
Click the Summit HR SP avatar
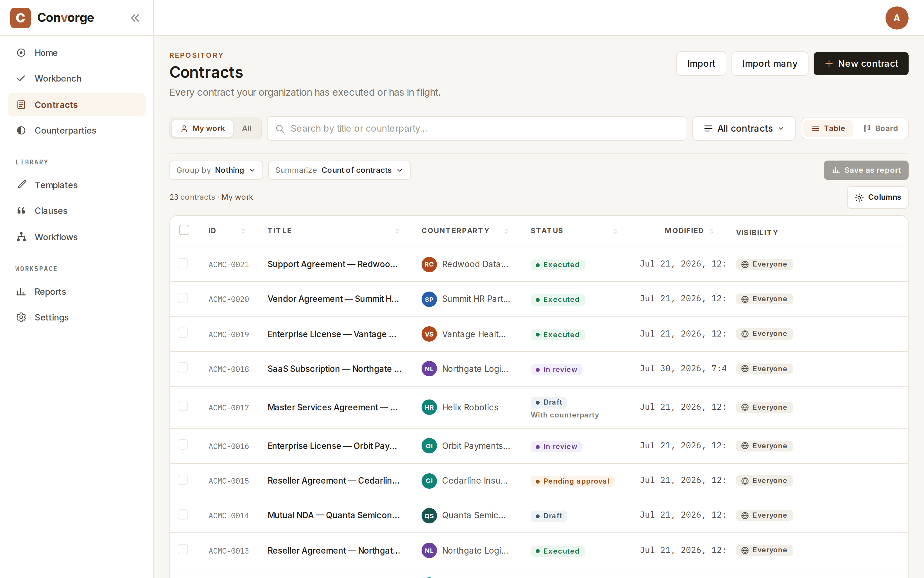coord(429,299)
